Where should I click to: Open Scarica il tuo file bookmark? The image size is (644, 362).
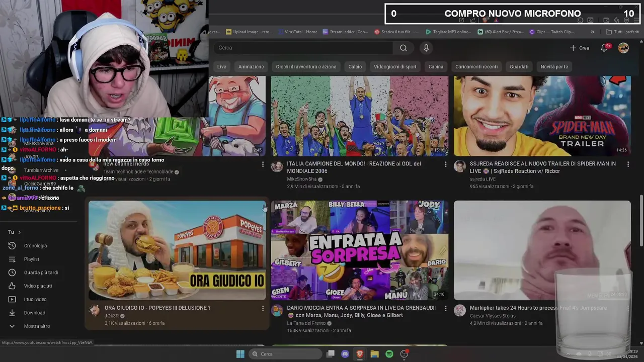point(396,32)
